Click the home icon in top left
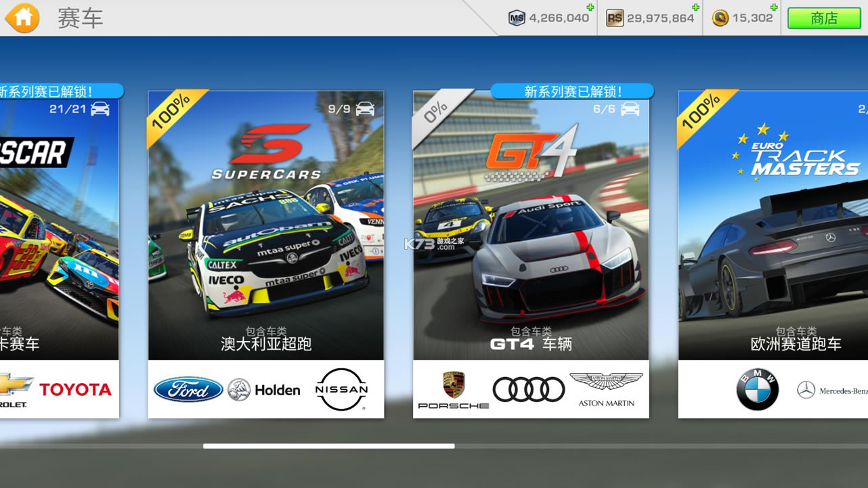 pos(22,17)
